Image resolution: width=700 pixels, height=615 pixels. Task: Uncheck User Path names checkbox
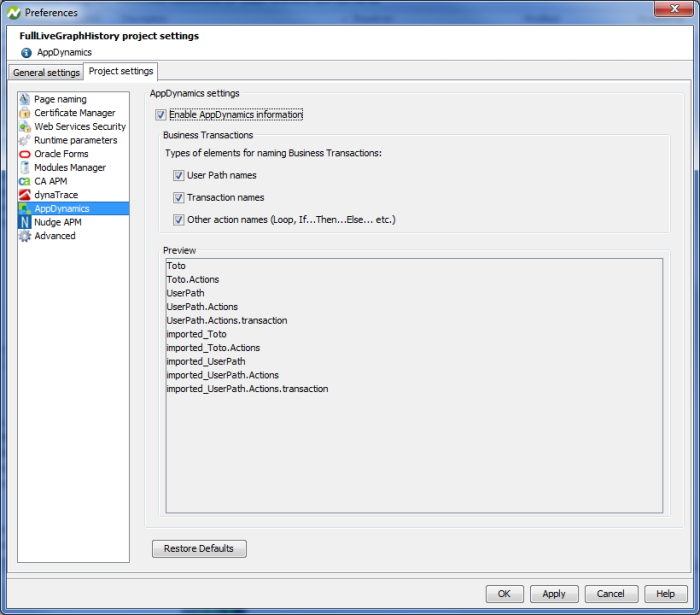point(179,176)
